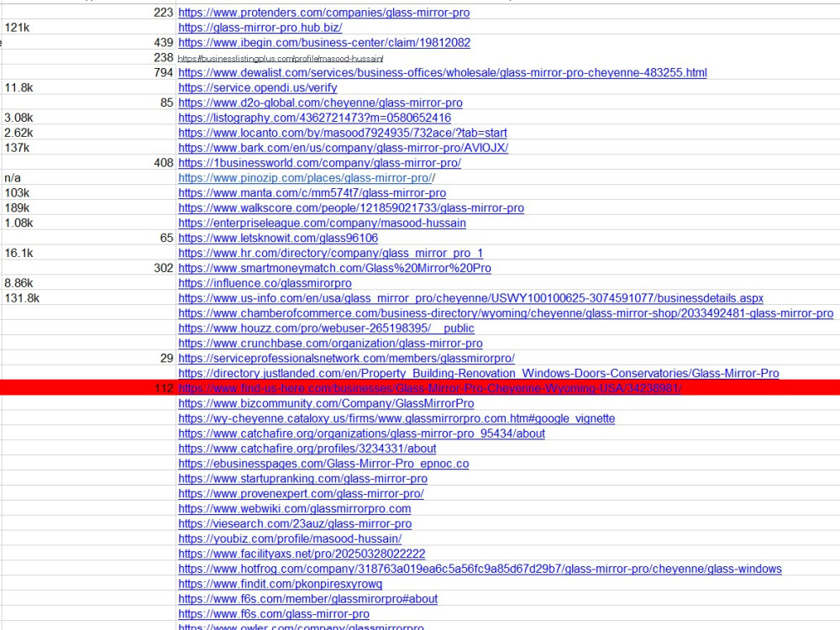840x630 pixels.
Task: Open the ibegin.com business-center claim link
Action: click(324, 42)
